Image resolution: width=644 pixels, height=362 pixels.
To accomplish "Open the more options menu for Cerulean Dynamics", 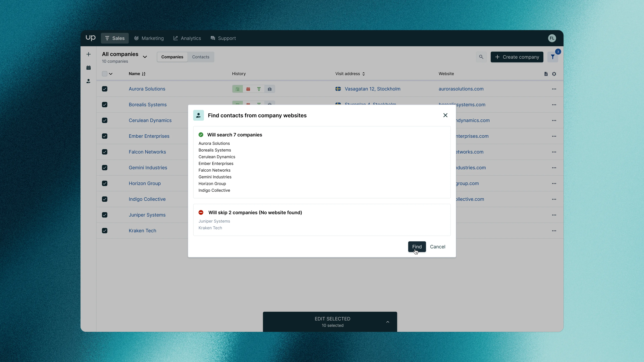I will coord(554,120).
